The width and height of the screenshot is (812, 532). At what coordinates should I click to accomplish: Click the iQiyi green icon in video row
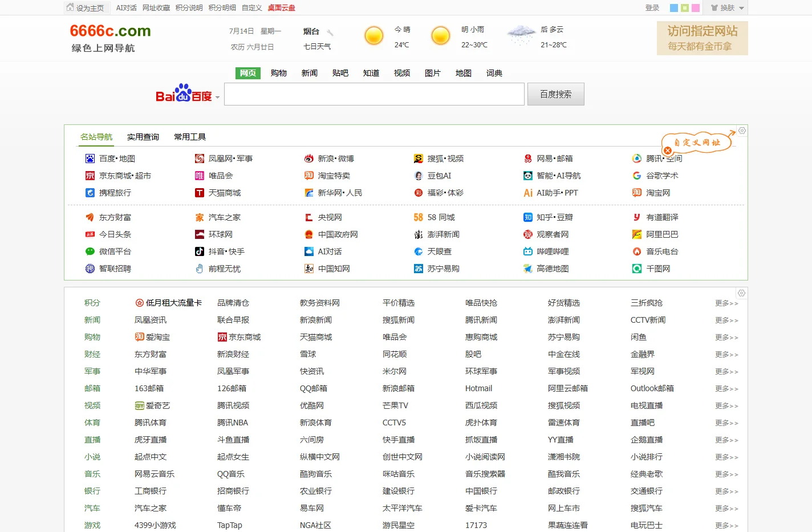point(139,405)
